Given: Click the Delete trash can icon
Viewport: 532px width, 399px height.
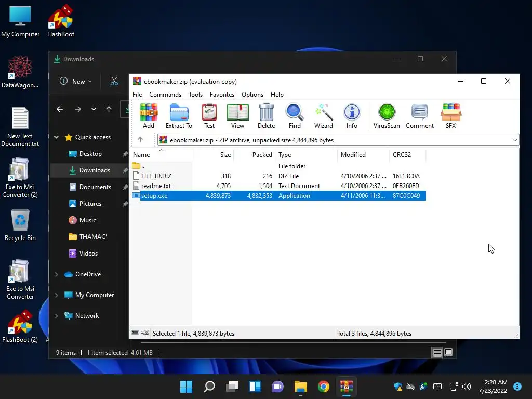Looking at the screenshot, I should pos(267,116).
